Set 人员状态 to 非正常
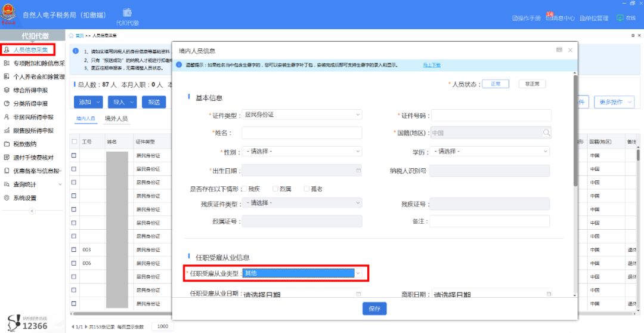This screenshot has height=333, width=644. [532, 84]
